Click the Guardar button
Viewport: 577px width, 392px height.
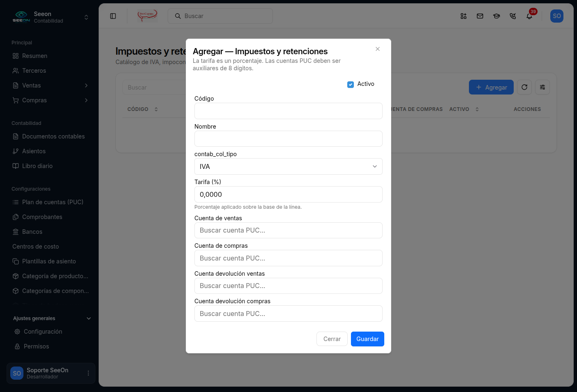click(367, 339)
